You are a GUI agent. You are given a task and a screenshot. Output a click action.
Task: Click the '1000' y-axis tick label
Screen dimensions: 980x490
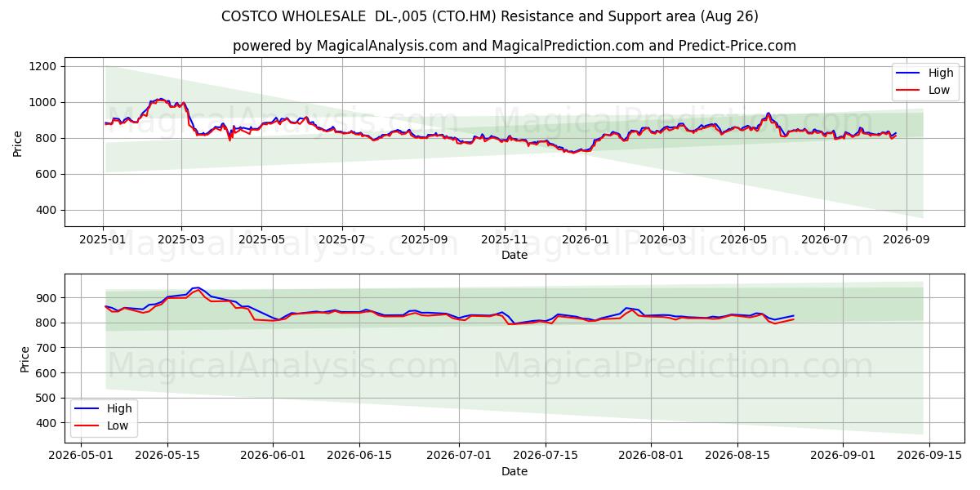[x=44, y=102]
